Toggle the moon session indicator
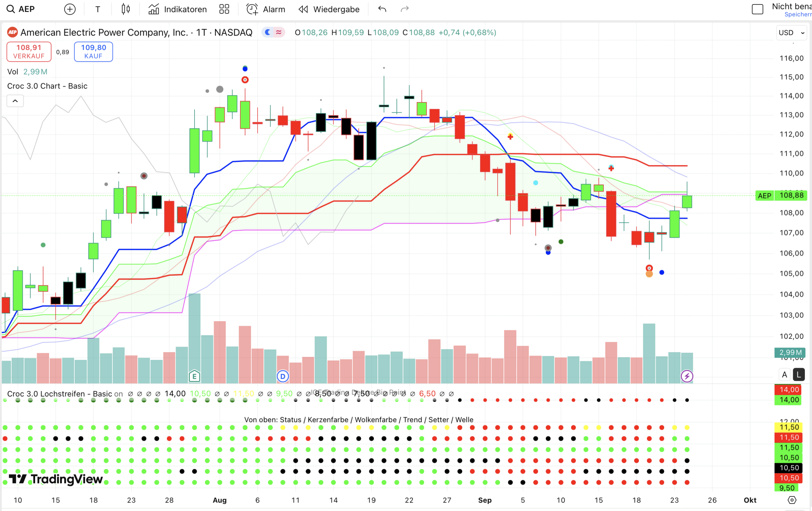The width and height of the screenshot is (812, 511). click(x=268, y=32)
